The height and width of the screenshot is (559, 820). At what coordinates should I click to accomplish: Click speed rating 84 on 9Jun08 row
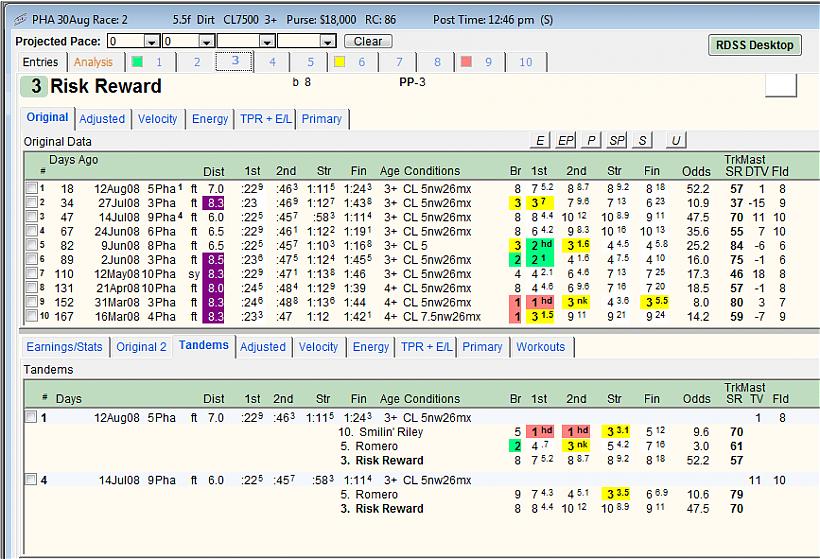tap(737, 245)
